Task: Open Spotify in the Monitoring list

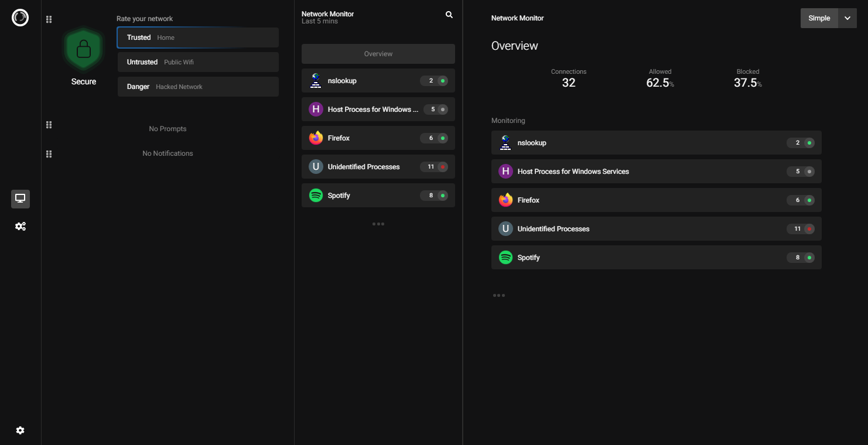Action: tap(657, 258)
